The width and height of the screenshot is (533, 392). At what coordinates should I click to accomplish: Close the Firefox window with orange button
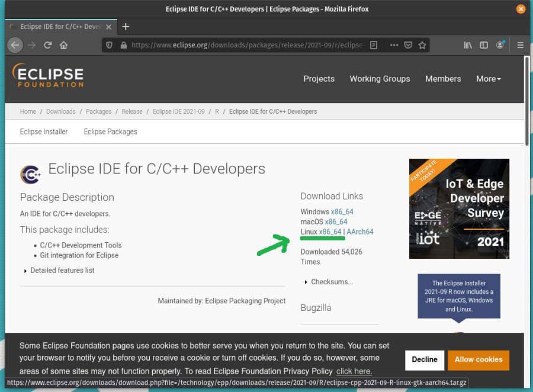point(521,9)
